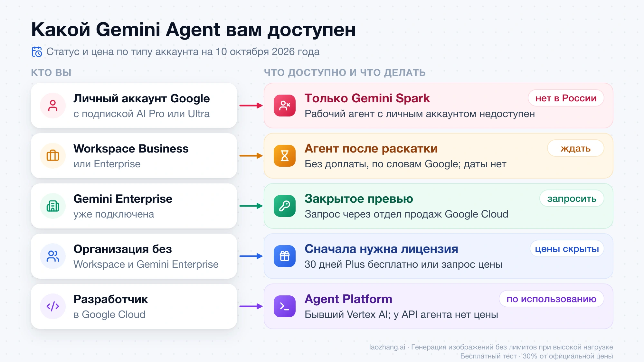Click the orange briefcase icon for Workspace Business
Image resolution: width=644 pixels, height=362 pixels.
click(x=53, y=156)
